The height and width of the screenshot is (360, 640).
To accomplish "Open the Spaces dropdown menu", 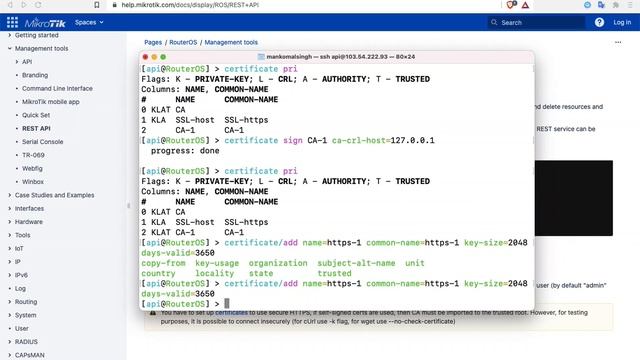I will [89, 22].
